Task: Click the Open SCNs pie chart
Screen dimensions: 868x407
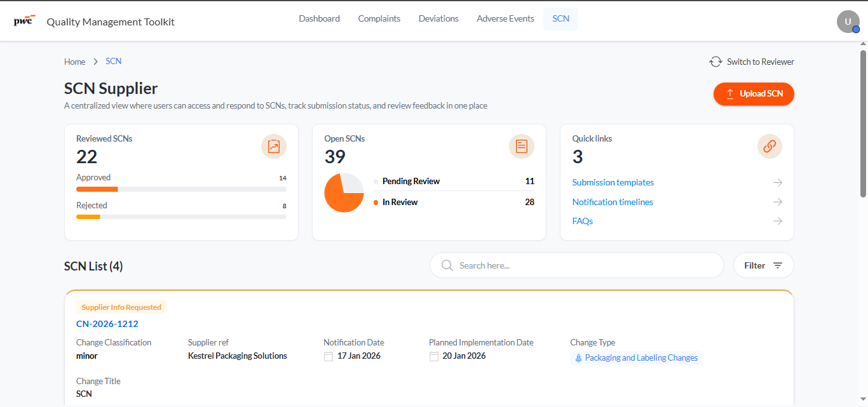Action: tap(344, 193)
